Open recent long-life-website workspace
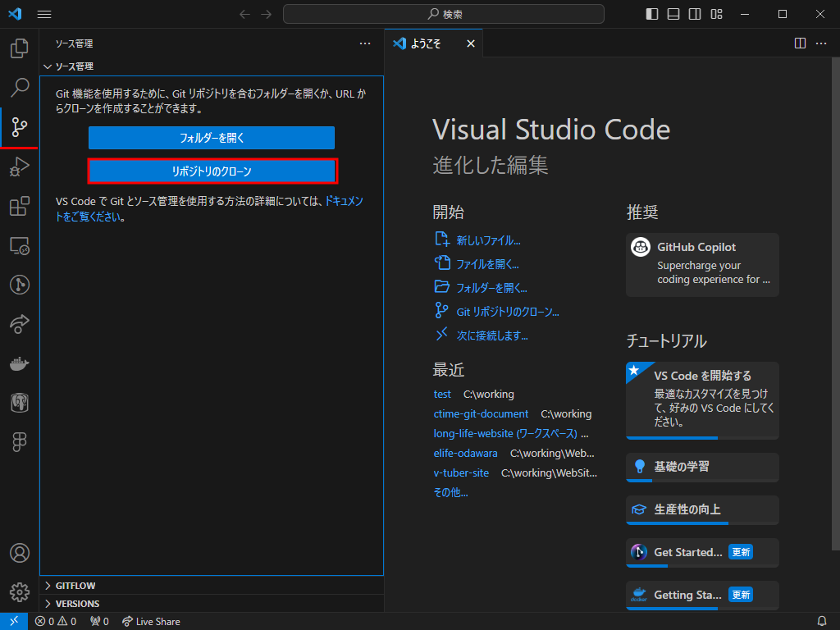Screen dimensions: 840x630 505,433
